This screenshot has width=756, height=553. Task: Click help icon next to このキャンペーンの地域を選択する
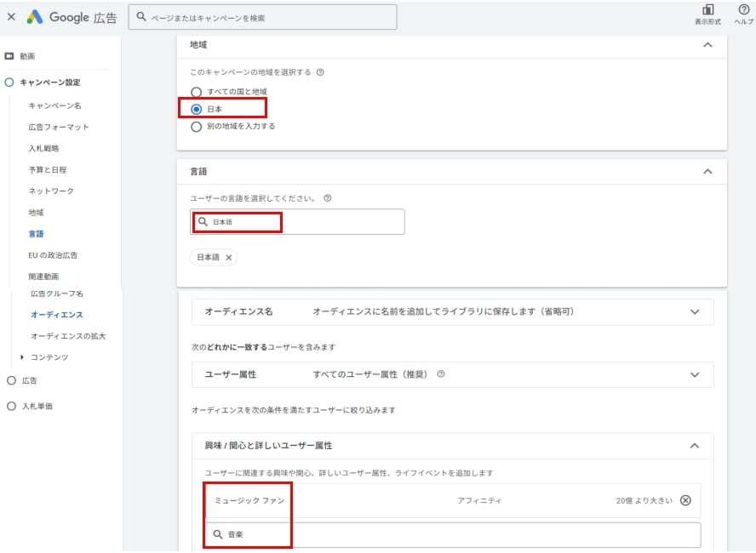(x=320, y=72)
